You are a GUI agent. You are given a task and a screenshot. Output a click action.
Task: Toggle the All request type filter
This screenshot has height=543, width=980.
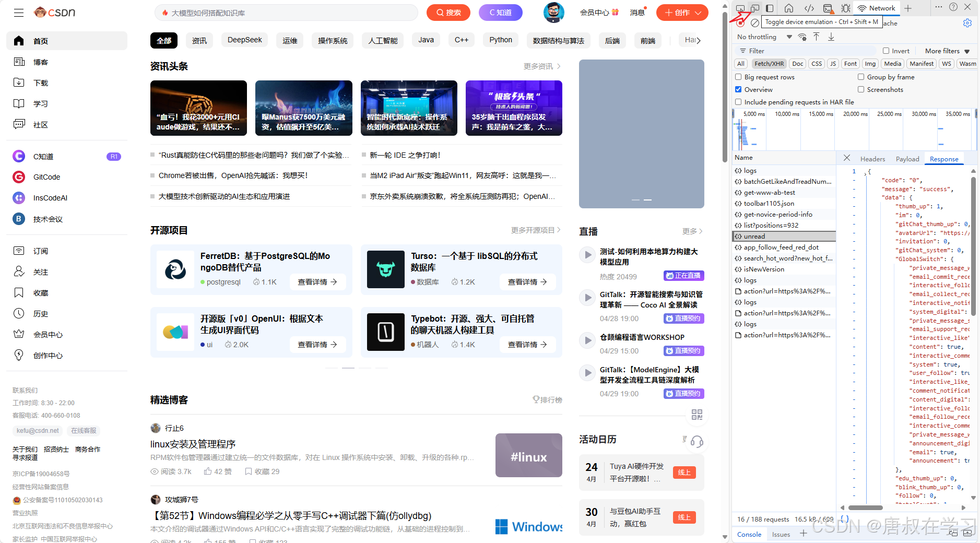point(740,64)
